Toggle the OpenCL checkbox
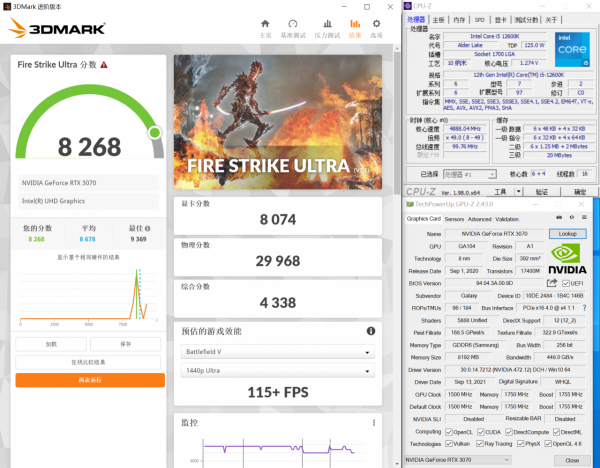 click(x=449, y=432)
